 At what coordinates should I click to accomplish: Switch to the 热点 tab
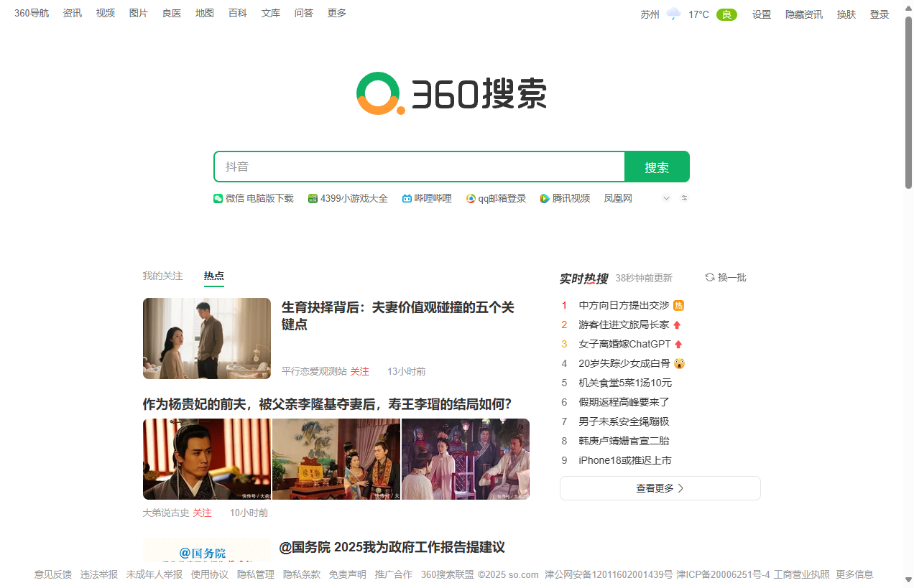tap(213, 276)
